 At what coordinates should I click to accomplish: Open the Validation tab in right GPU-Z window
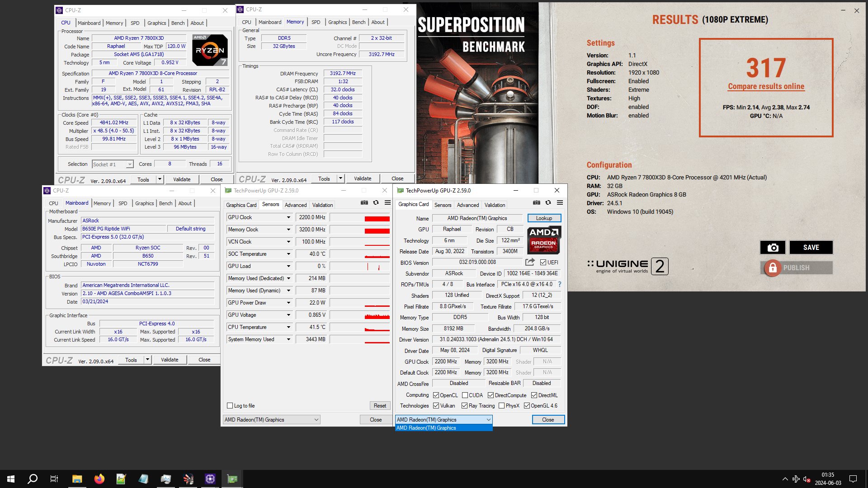(495, 205)
